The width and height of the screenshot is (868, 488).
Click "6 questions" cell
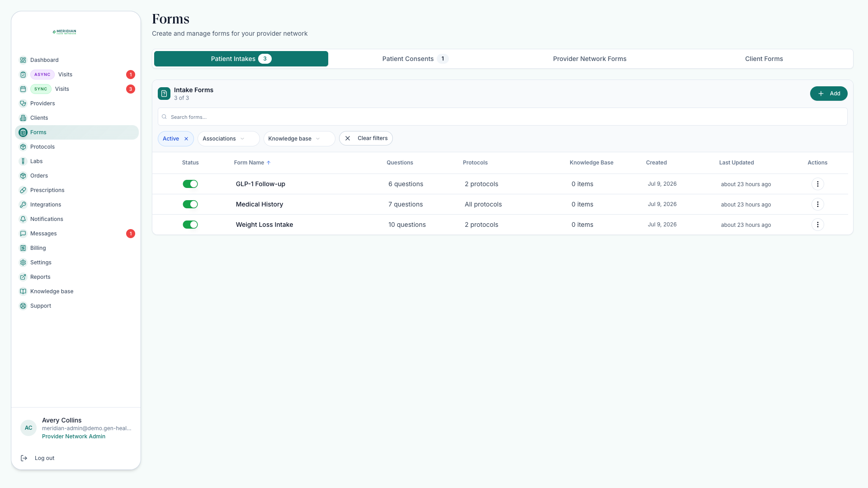click(x=406, y=184)
